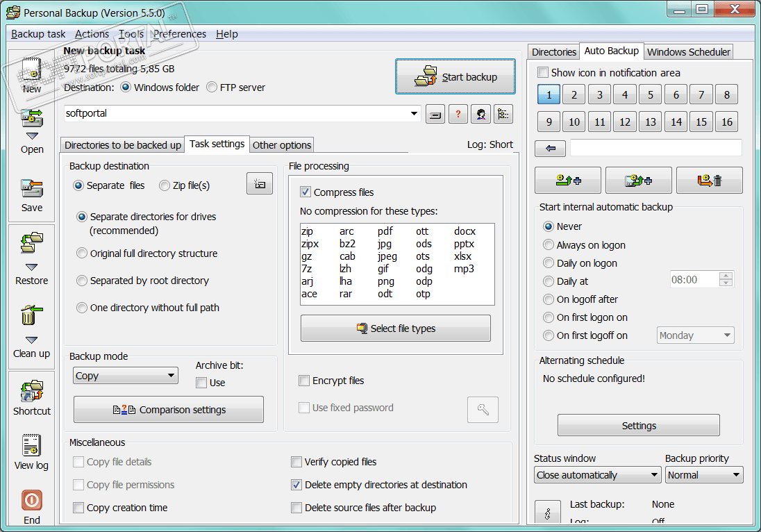761x532 pixels.
Task: Switch to the Other options tab
Action: pyautogui.click(x=282, y=145)
